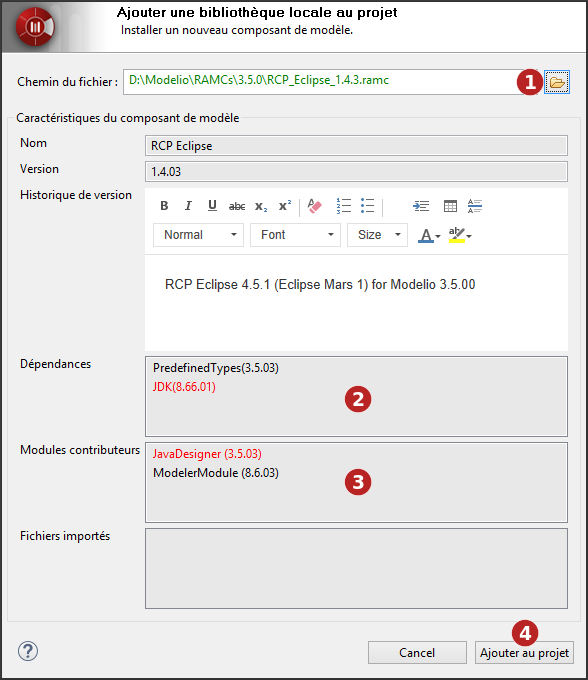This screenshot has width=588, height=680.
Task: Open the Font dropdown
Action: click(295, 235)
